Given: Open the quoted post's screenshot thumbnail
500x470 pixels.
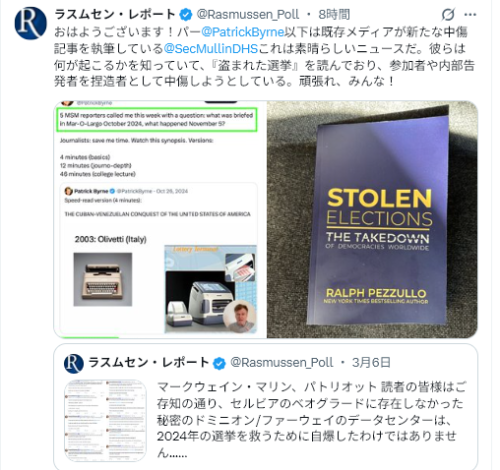Looking at the screenshot, I should click(x=105, y=421).
